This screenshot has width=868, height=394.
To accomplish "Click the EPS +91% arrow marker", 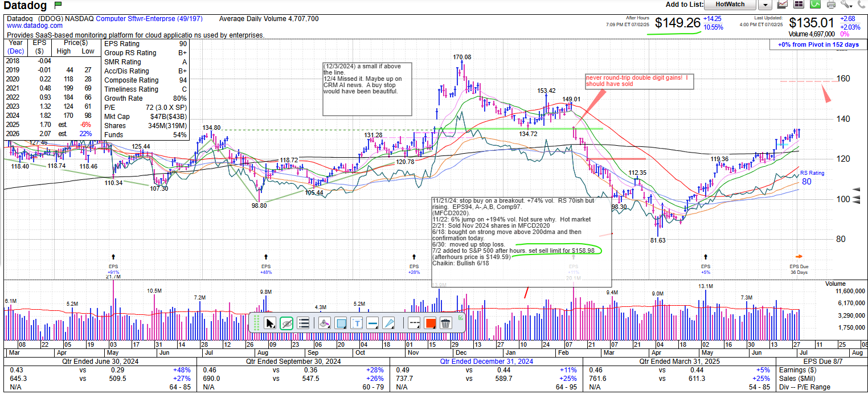I will [113, 257].
